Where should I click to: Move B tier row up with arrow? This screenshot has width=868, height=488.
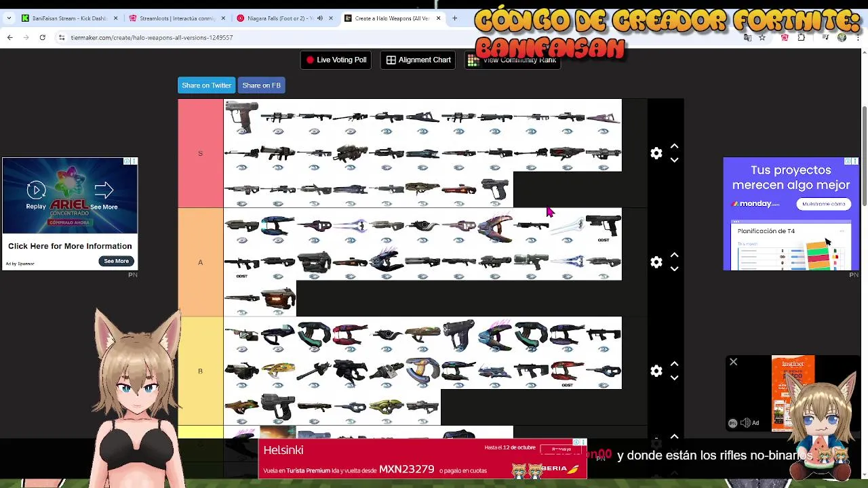pyautogui.click(x=674, y=365)
